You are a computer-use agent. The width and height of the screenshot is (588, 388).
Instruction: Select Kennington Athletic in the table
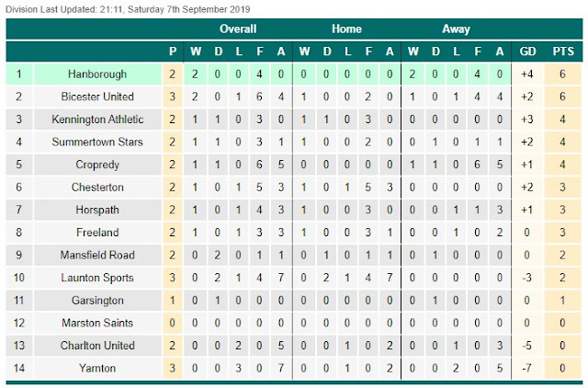click(97, 120)
